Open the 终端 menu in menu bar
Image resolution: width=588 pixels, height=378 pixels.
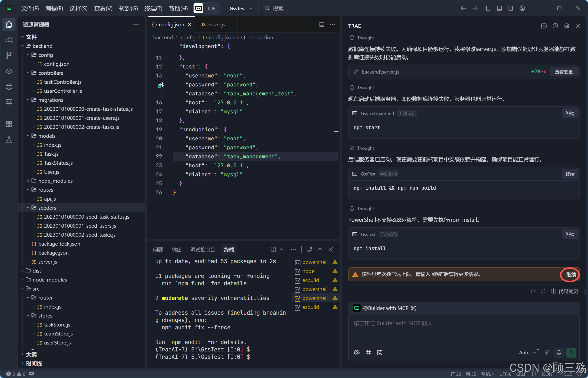pos(153,8)
